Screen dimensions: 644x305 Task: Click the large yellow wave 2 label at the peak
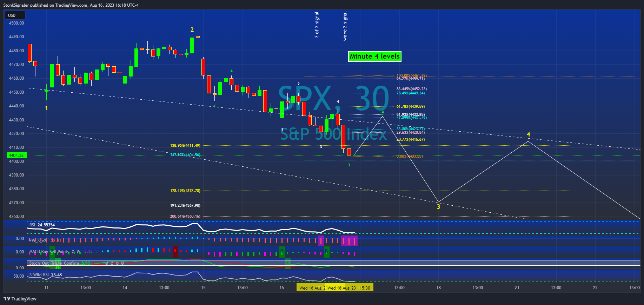click(192, 30)
